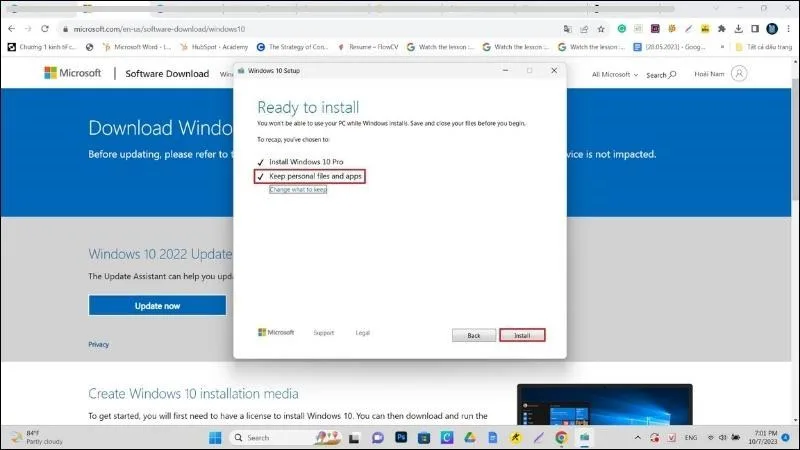Open the Grammarly extension icon

pyautogui.click(x=621, y=29)
